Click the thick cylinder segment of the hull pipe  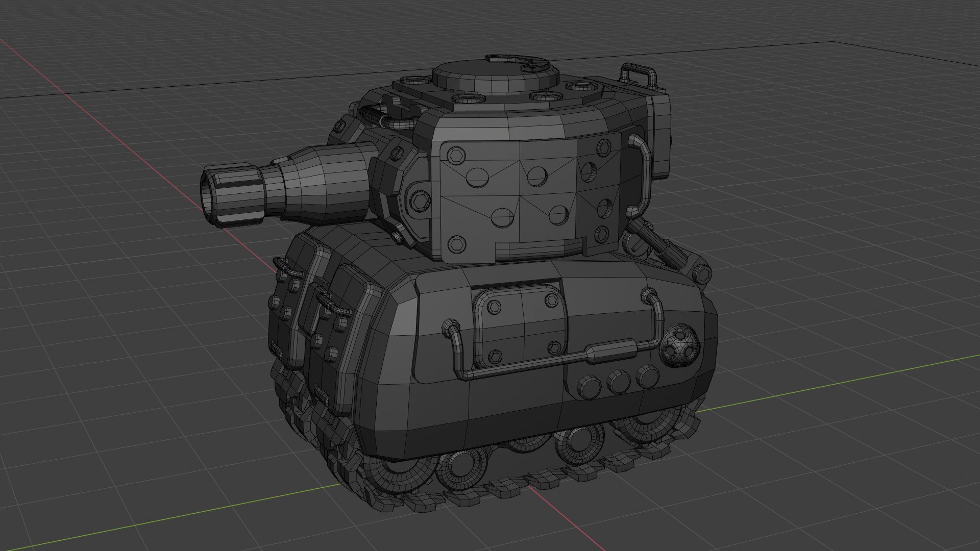(x=610, y=352)
